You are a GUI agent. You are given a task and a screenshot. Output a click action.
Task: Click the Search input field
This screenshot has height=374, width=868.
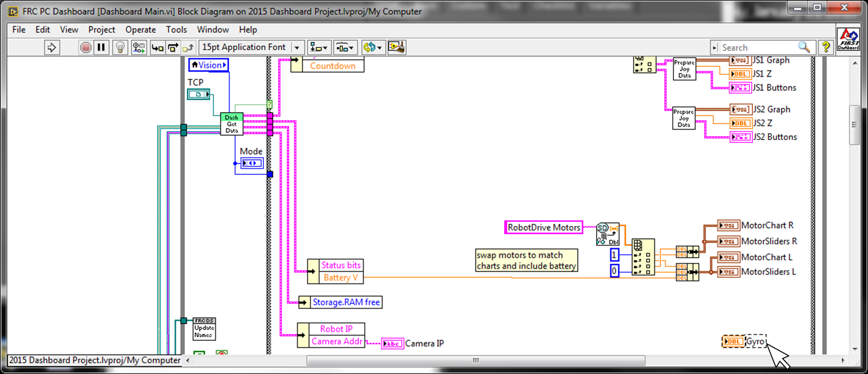(758, 47)
